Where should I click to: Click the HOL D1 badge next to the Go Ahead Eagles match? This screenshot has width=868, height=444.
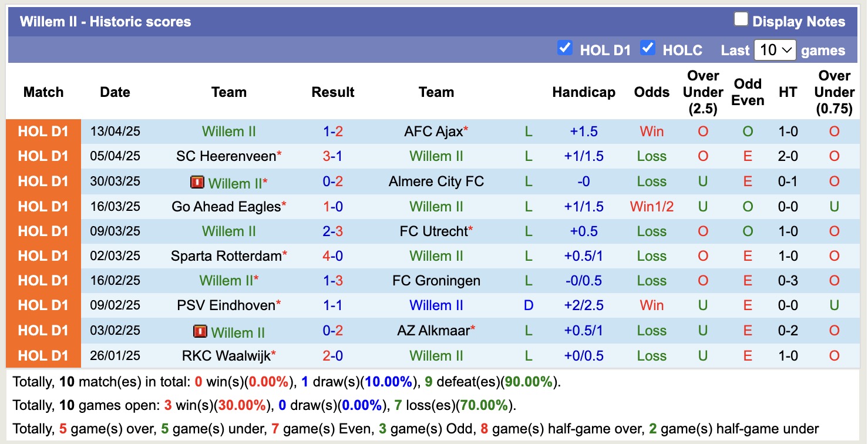[43, 206]
